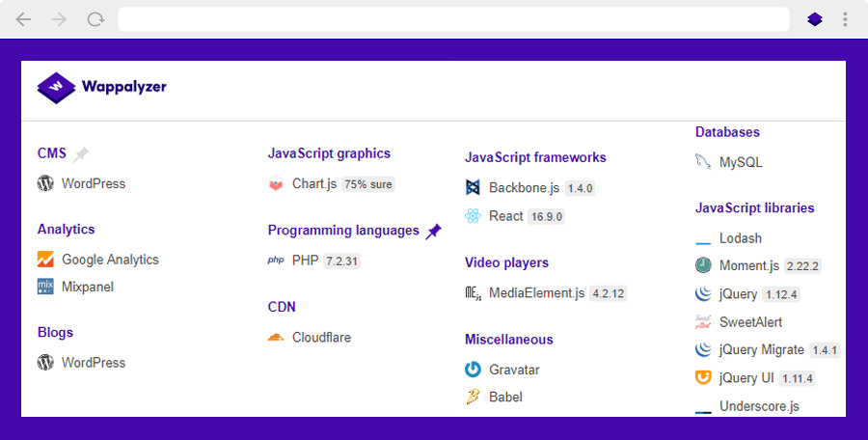
Task: Open the Databases category link
Action: [x=727, y=132]
